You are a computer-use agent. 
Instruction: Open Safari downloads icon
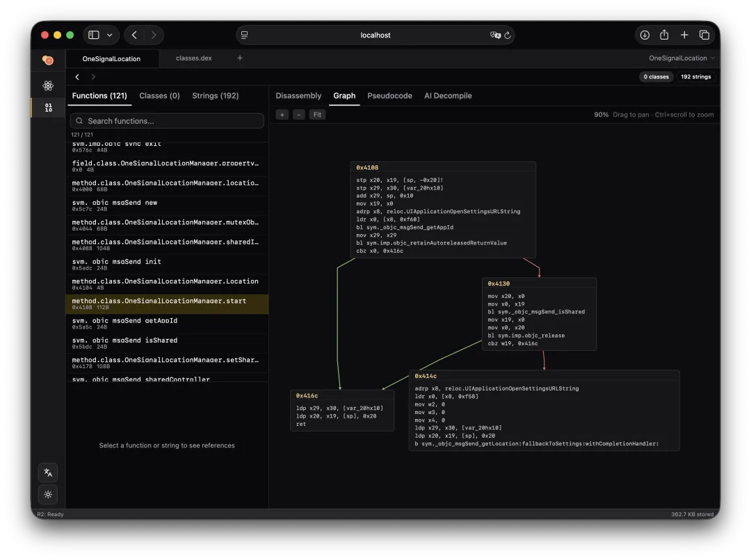645,35
